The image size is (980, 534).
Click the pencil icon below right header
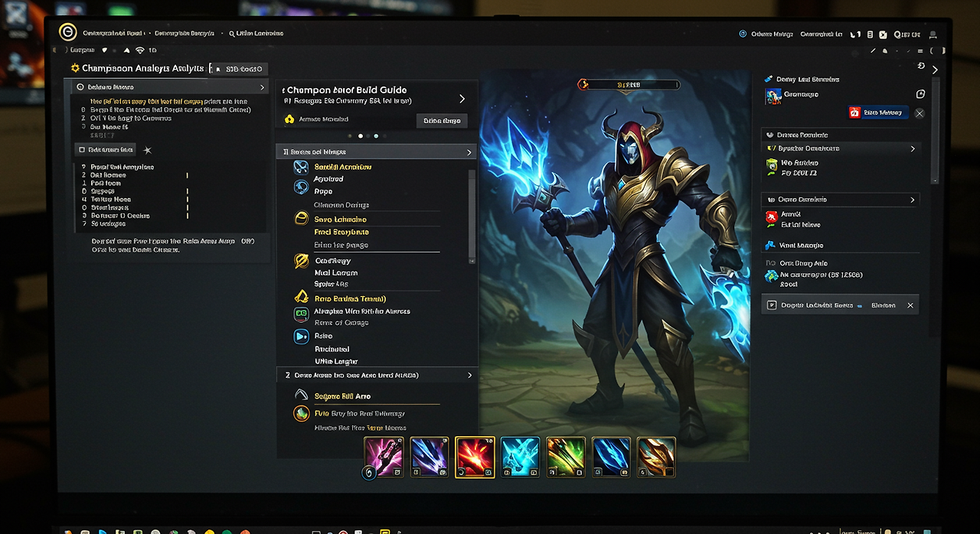(x=871, y=50)
